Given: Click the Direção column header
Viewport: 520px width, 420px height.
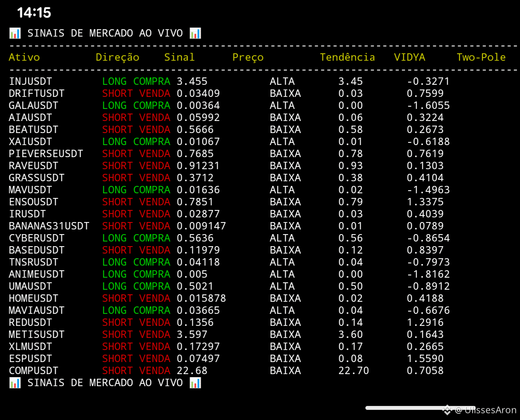Looking at the screenshot, I should [x=117, y=57].
